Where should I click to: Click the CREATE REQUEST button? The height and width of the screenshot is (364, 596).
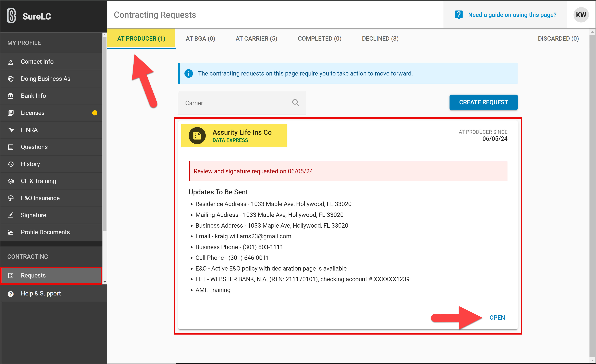click(483, 102)
